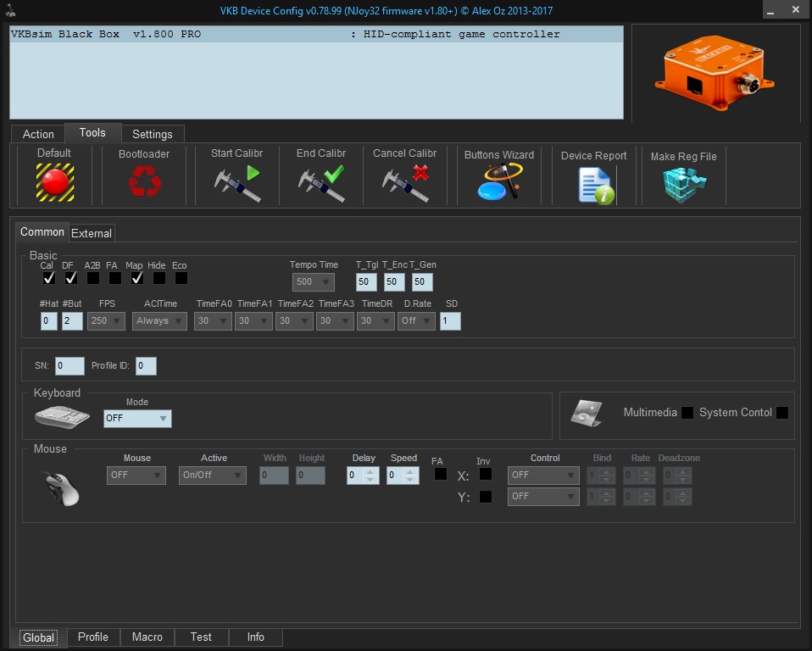812x651 pixels.
Task: Generate a Device Report
Action: tap(596, 186)
